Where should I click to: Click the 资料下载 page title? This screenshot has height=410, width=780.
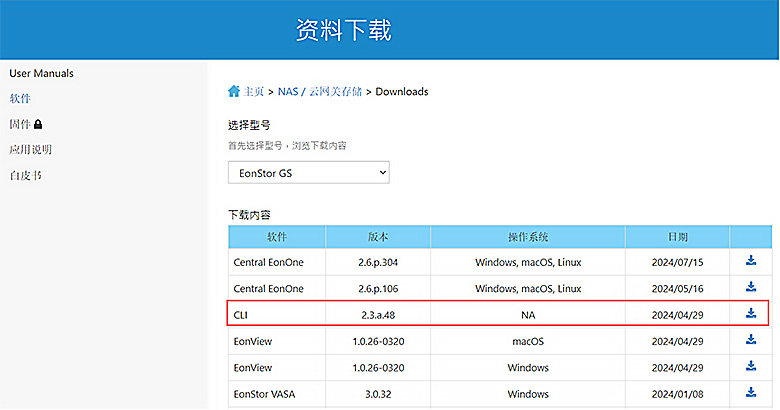pos(344,30)
